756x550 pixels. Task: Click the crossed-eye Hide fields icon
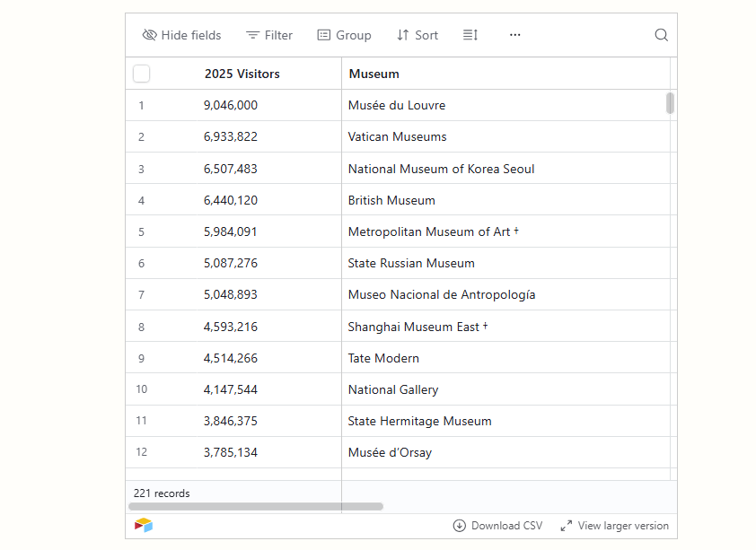pos(150,35)
